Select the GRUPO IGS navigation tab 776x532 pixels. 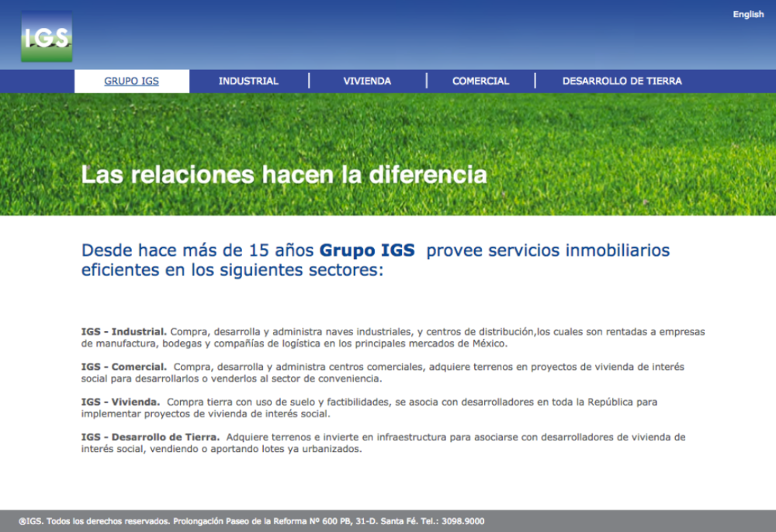(x=131, y=81)
